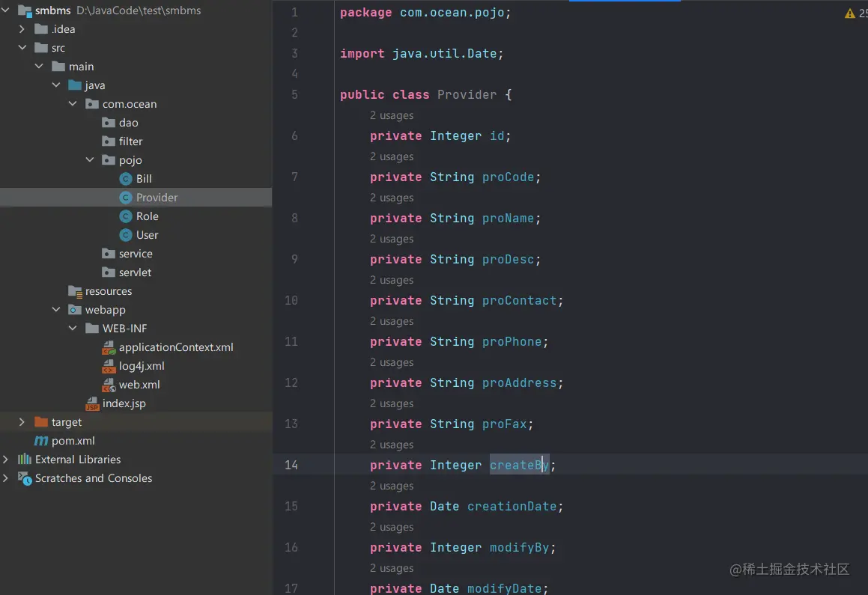Click the External Libraries icon
Screen dimensions: 868x595
(x=25, y=460)
